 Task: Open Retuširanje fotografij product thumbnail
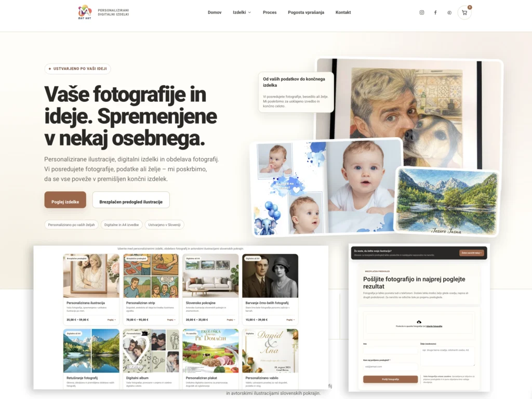(x=91, y=351)
